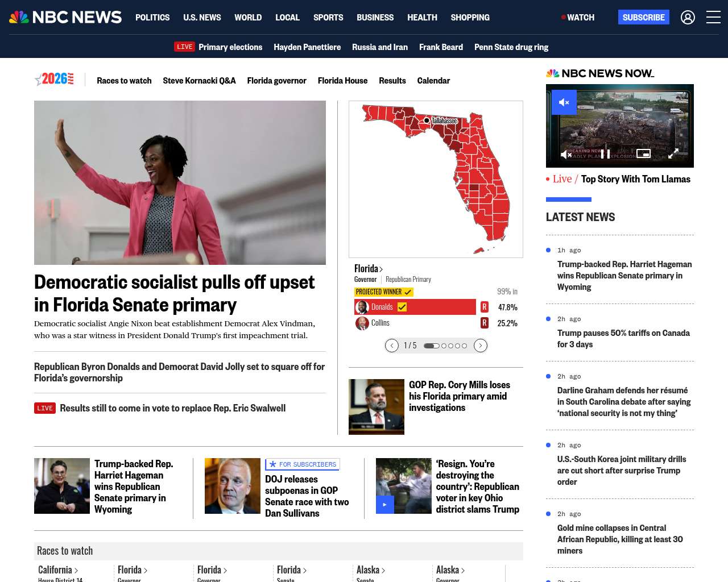The image size is (728, 582).
Task: Open Florida Governor race results heading
Action: click(369, 269)
